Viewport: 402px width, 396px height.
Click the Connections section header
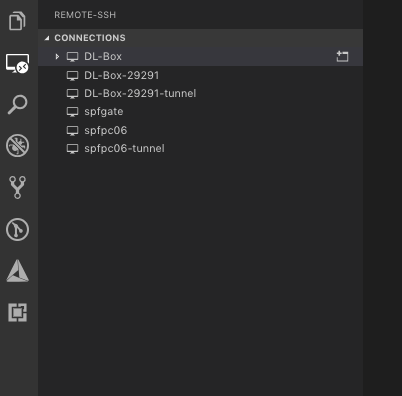[200, 38]
